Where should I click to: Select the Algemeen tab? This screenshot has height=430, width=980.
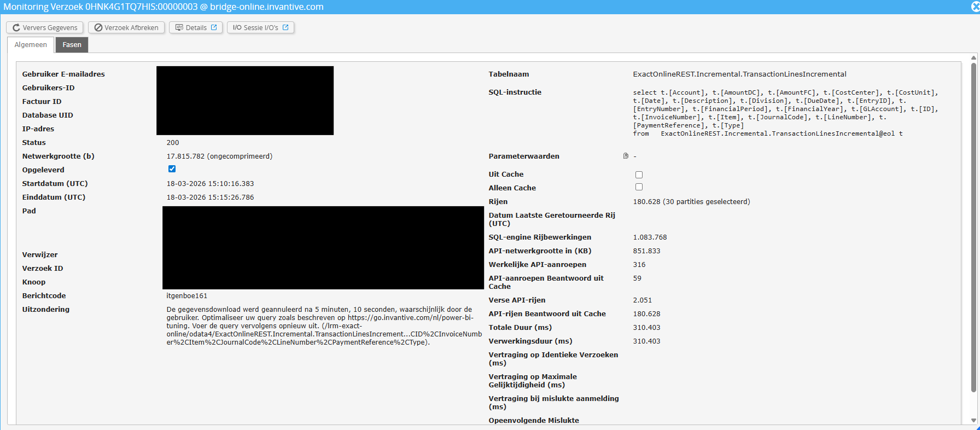pyautogui.click(x=31, y=45)
